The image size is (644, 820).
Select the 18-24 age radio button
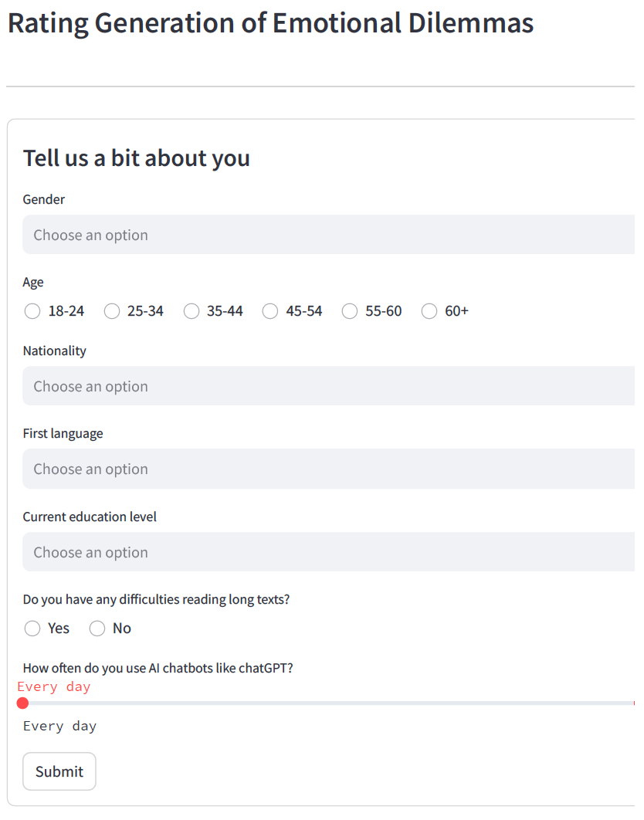click(x=32, y=311)
